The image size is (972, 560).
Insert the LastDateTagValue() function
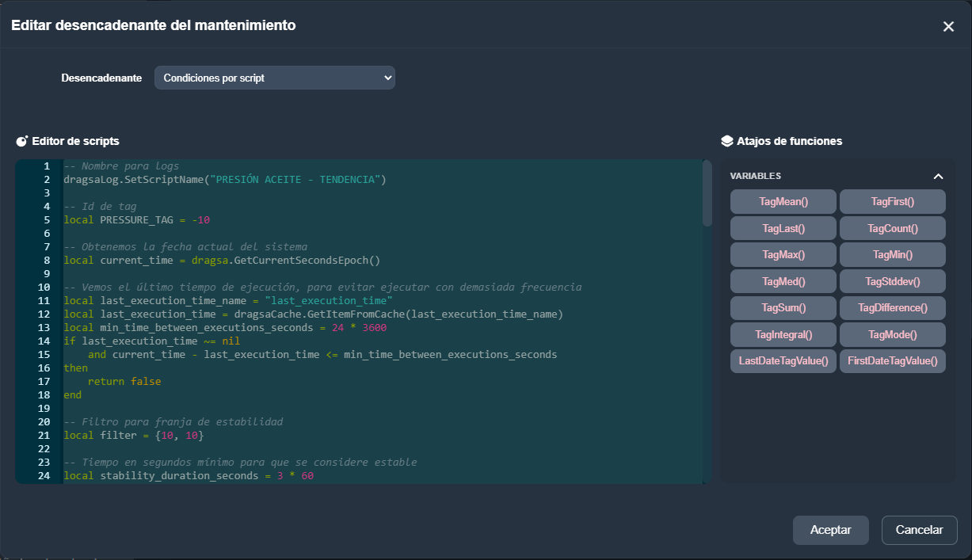click(783, 360)
